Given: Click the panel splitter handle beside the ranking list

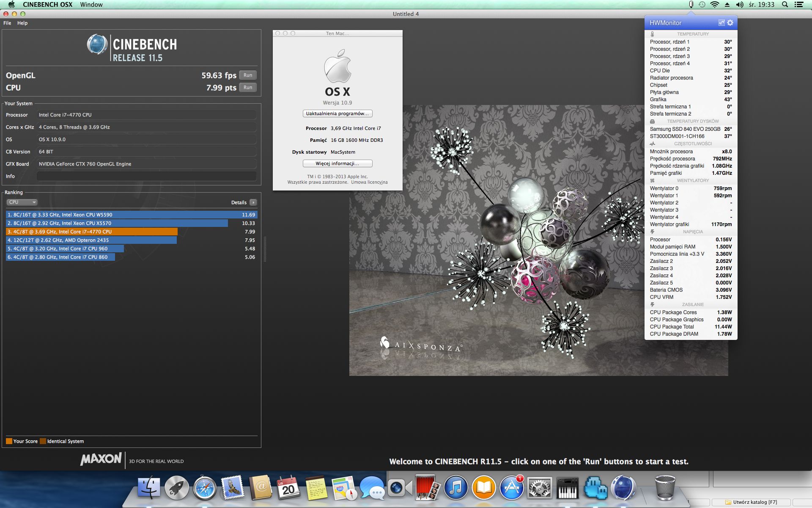Looking at the screenshot, I should [265, 249].
